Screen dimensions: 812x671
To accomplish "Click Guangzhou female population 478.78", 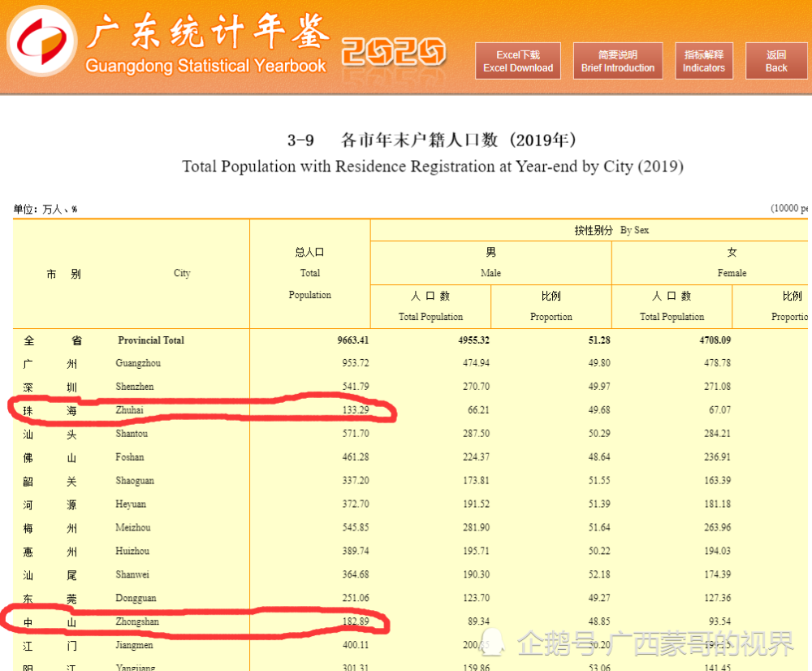I will (717, 363).
